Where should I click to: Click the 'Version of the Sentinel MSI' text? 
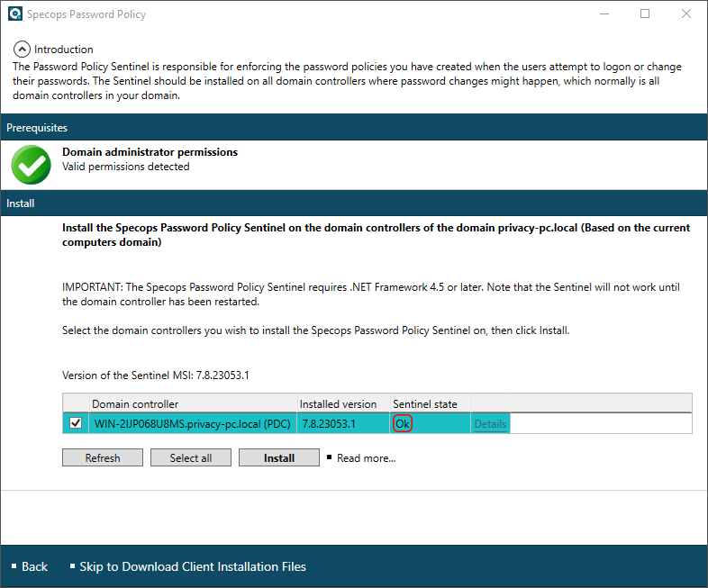(x=156, y=375)
